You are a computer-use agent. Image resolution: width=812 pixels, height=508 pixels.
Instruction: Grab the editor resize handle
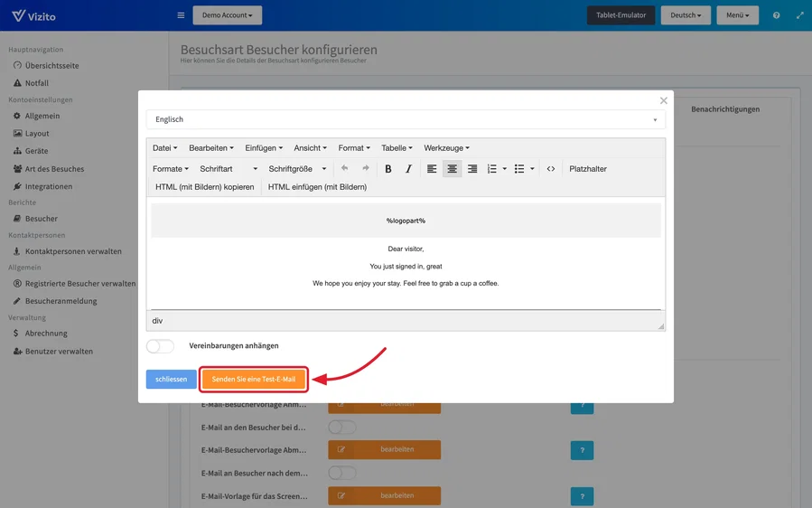[x=661, y=326]
